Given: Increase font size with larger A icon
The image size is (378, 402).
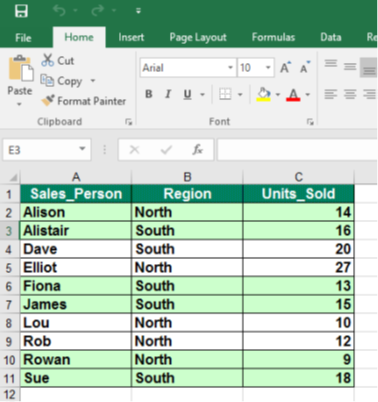Looking at the screenshot, I should (x=285, y=68).
